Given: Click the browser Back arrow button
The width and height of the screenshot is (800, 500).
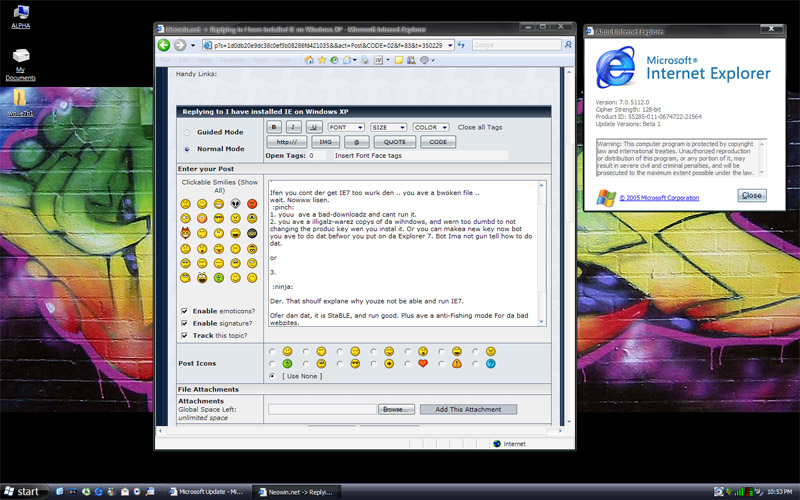Looking at the screenshot, I should coord(164,45).
